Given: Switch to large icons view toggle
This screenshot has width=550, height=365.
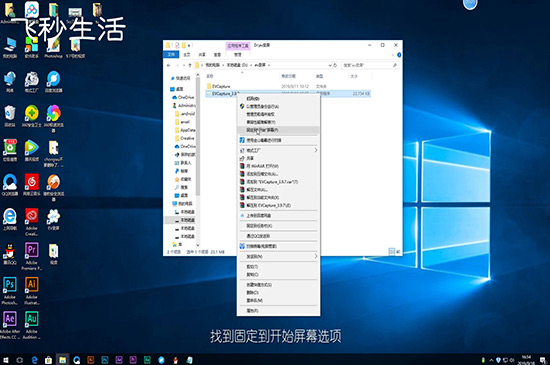Looking at the screenshot, I should (x=398, y=251).
